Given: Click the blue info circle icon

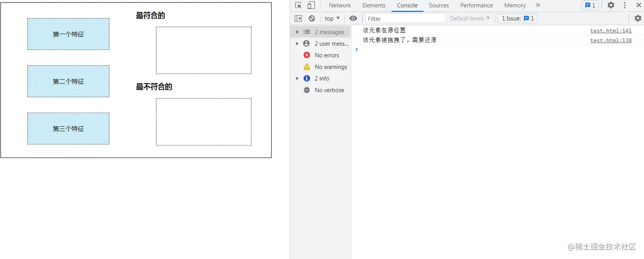Looking at the screenshot, I should [x=307, y=78].
